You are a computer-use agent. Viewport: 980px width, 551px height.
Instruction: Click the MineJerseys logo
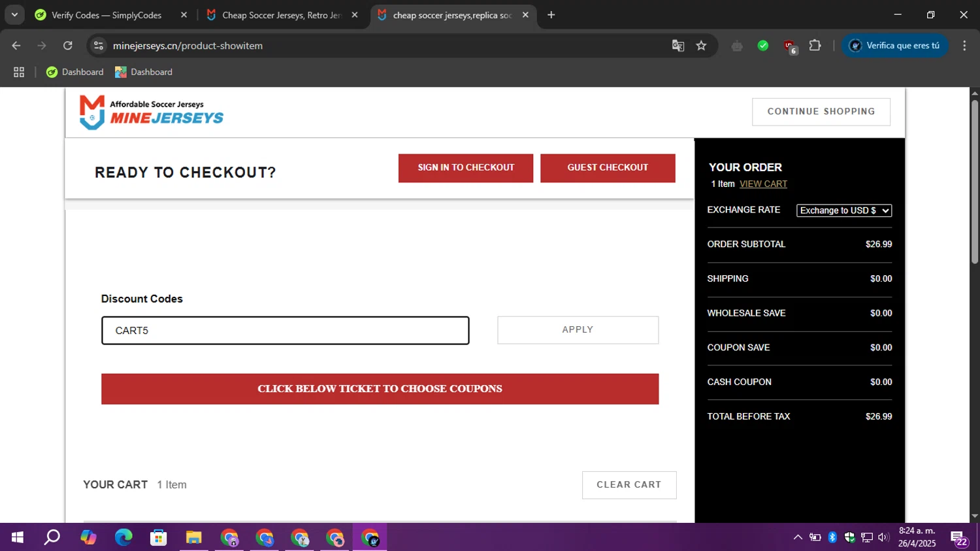pyautogui.click(x=151, y=112)
